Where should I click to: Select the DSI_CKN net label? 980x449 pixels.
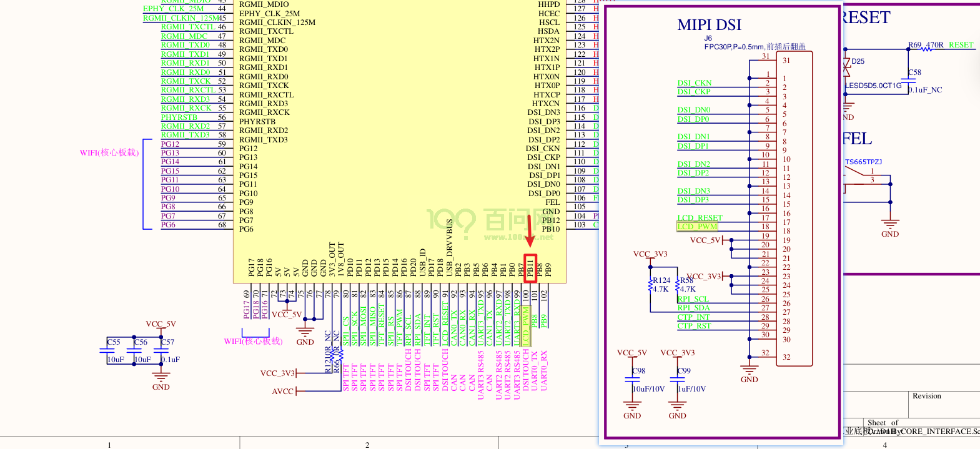[694, 83]
